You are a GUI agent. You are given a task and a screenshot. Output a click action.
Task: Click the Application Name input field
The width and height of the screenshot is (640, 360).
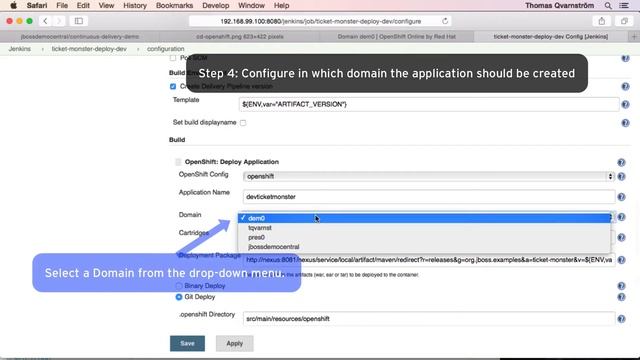click(429, 197)
